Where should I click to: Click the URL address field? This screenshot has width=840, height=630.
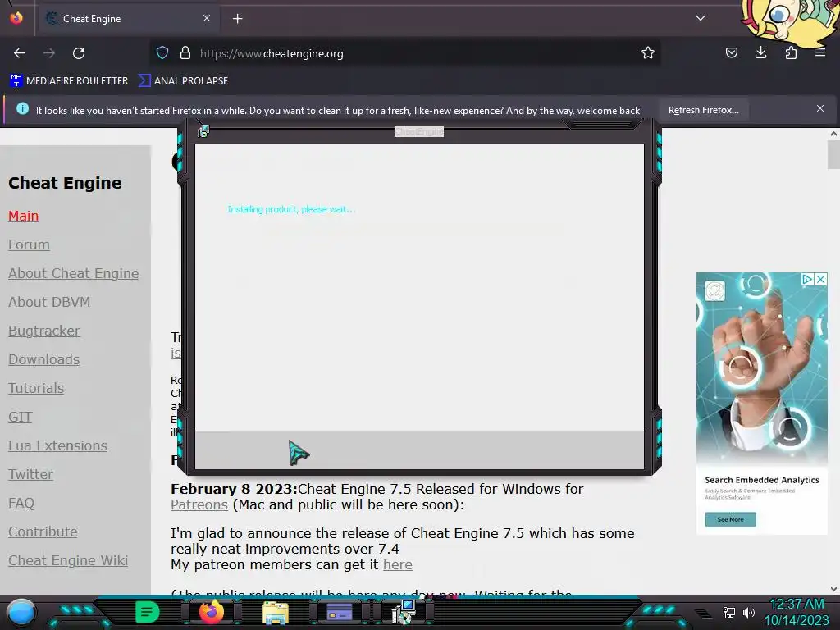tap(407, 53)
